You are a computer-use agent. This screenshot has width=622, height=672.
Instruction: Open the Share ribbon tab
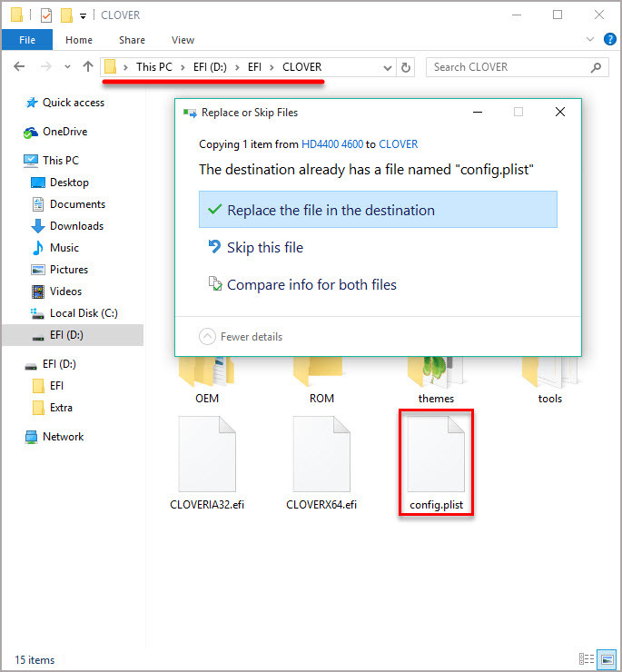(132, 40)
